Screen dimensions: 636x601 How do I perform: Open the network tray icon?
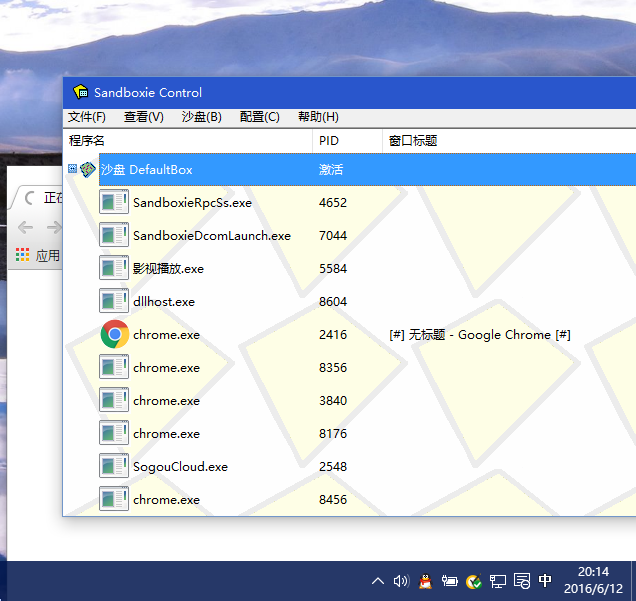tap(498, 581)
